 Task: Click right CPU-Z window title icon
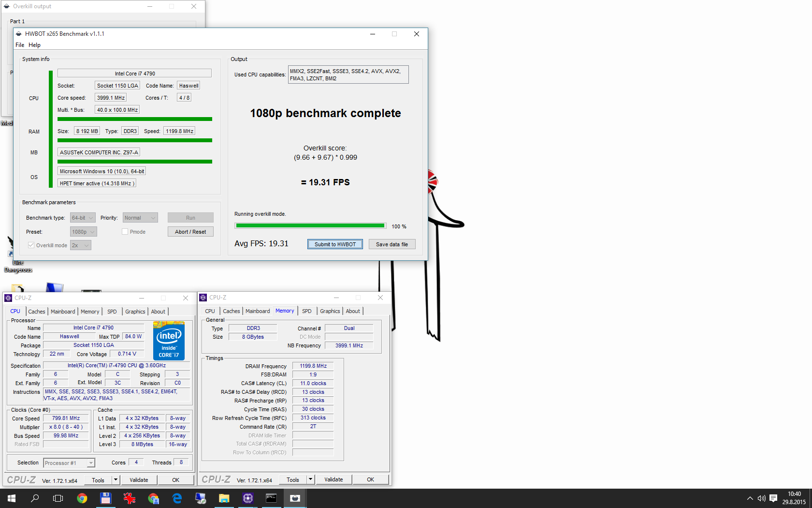(203, 298)
